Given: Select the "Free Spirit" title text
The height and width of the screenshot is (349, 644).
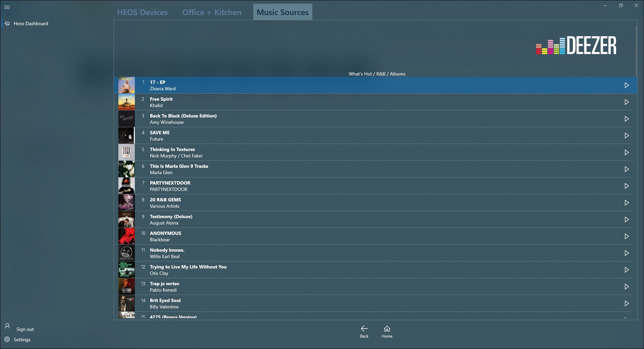Looking at the screenshot, I should [x=161, y=99].
